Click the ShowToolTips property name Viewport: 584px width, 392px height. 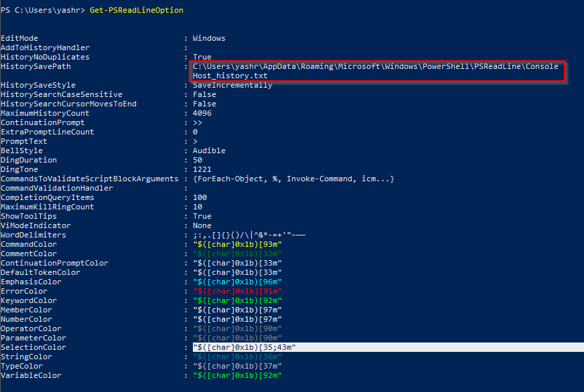(x=31, y=217)
